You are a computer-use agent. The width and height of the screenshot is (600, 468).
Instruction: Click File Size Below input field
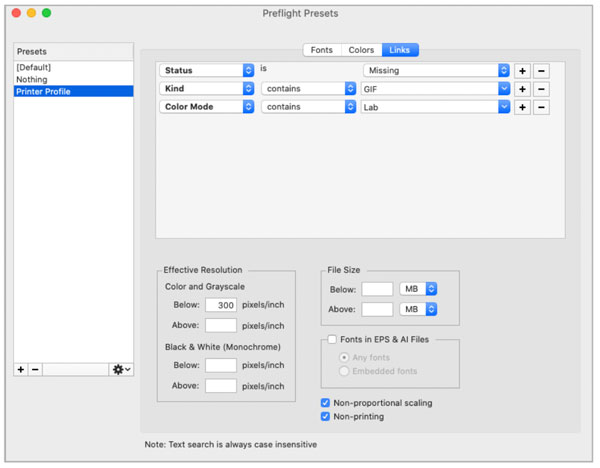[x=377, y=289]
